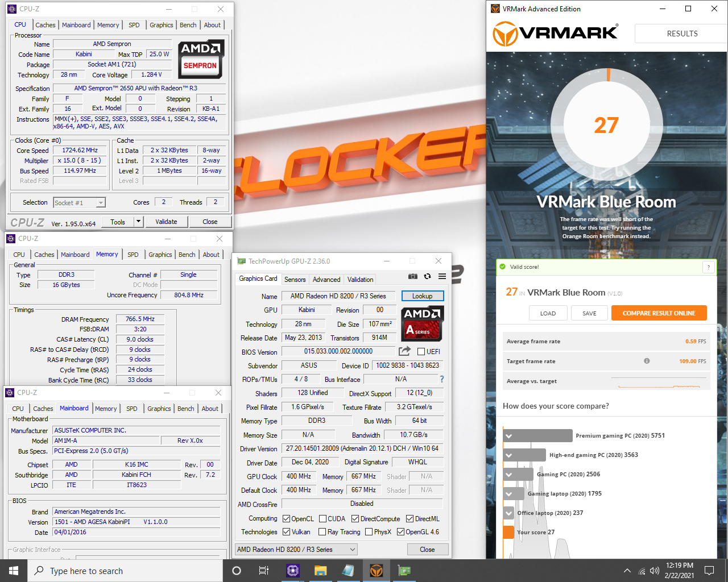The height and width of the screenshot is (582, 728).
Task: Toggle the Vulkan checkbox
Action: pyautogui.click(x=287, y=532)
